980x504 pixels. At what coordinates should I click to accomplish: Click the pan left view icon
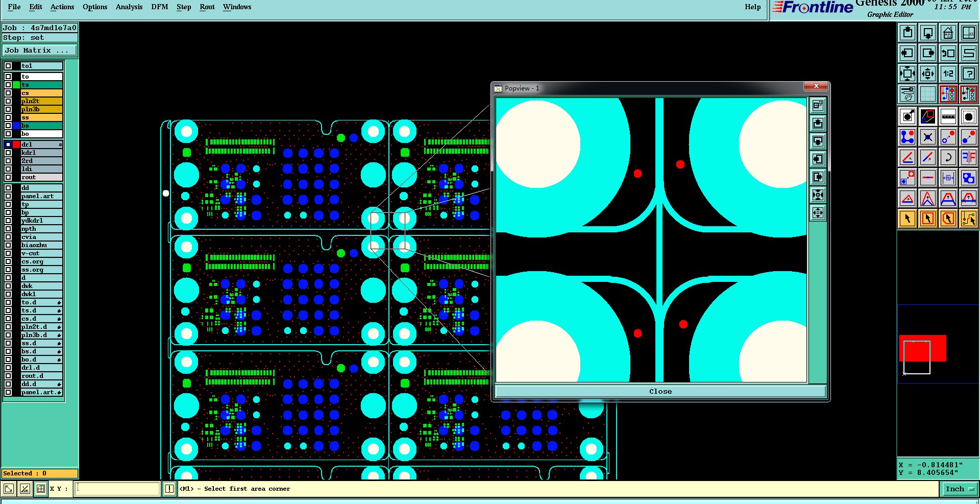click(x=908, y=53)
